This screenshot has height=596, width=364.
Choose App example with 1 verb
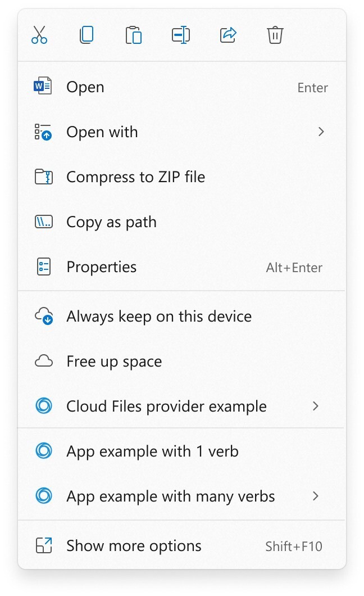(x=152, y=451)
